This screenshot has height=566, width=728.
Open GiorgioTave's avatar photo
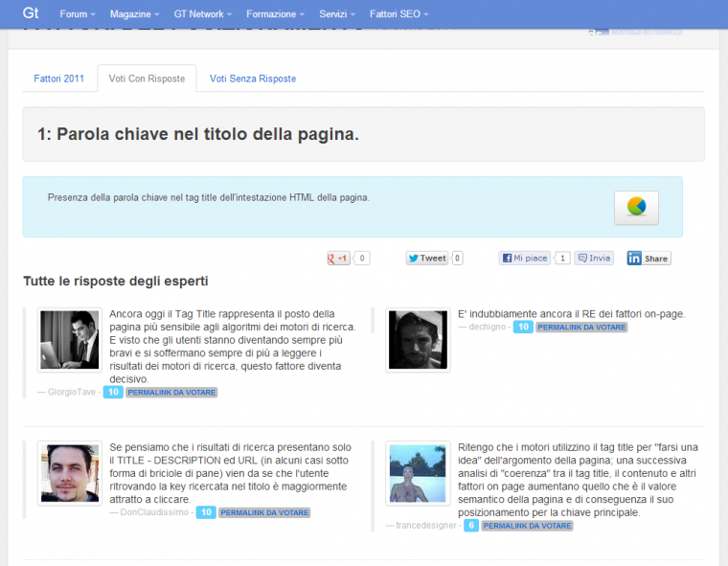(69, 340)
